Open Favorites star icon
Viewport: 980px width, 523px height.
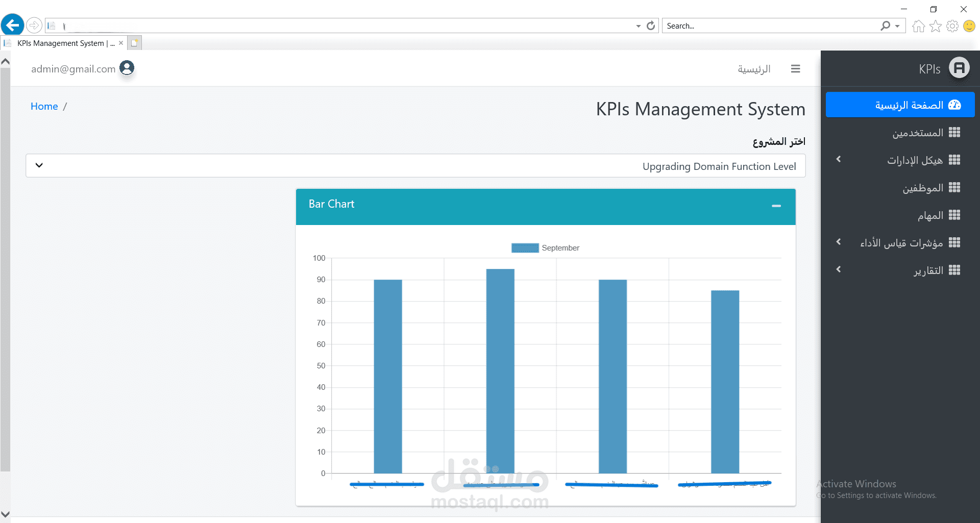(935, 26)
